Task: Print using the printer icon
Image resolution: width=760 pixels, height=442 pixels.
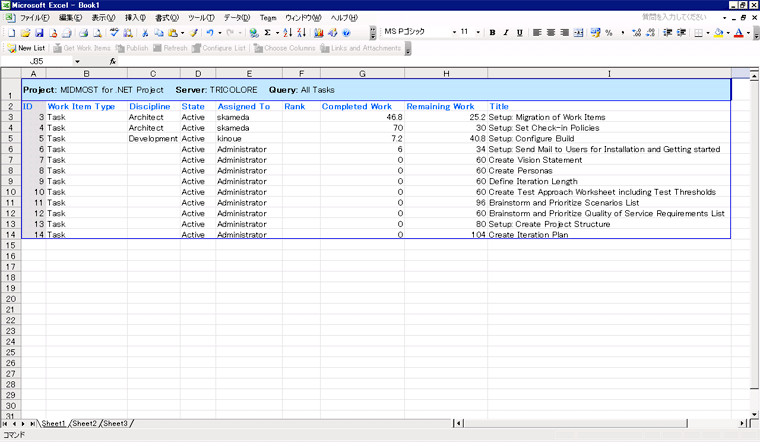Action: coord(83,32)
